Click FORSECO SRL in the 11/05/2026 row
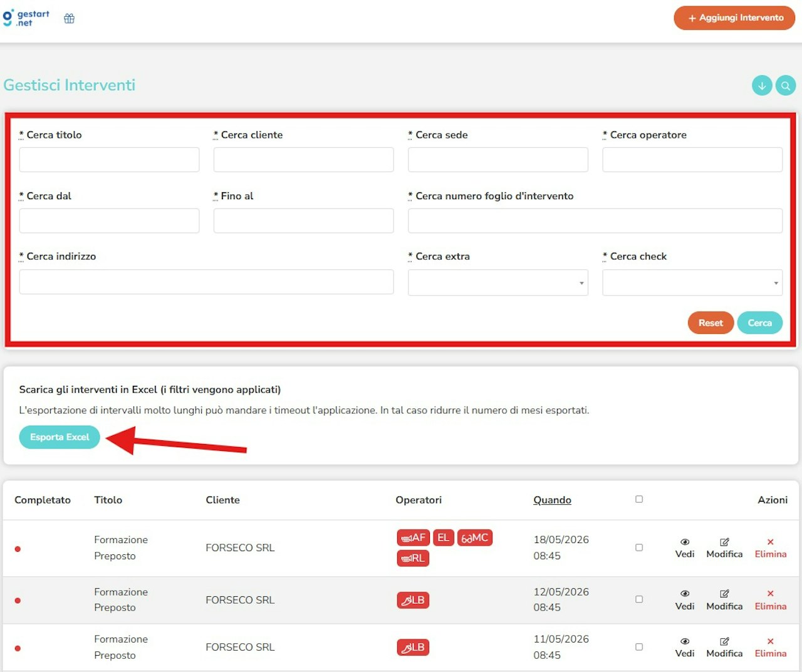The image size is (802, 672). pos(240,647)
